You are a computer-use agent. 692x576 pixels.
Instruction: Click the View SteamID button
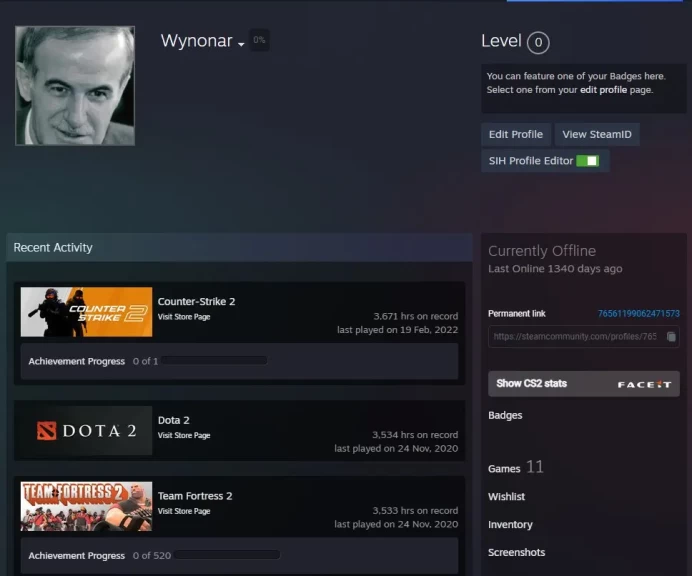[x=597, y=134]
